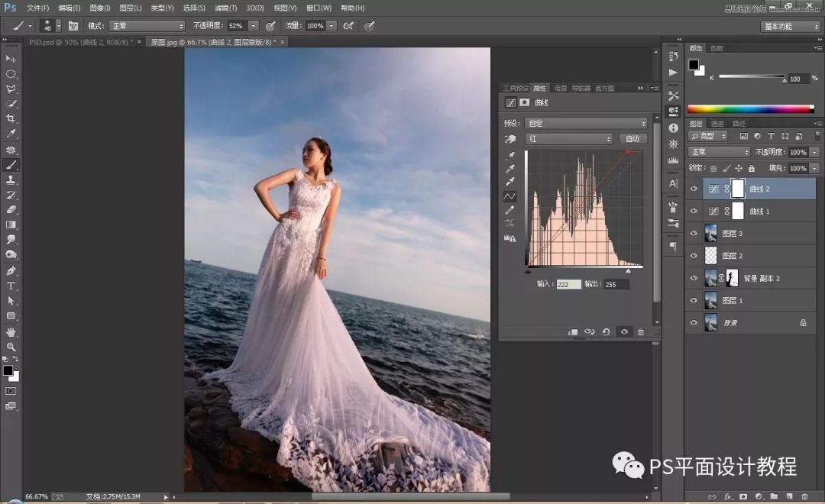
Task: Toggle visibility of 图层 3 layer
Action: coord(694,234)
